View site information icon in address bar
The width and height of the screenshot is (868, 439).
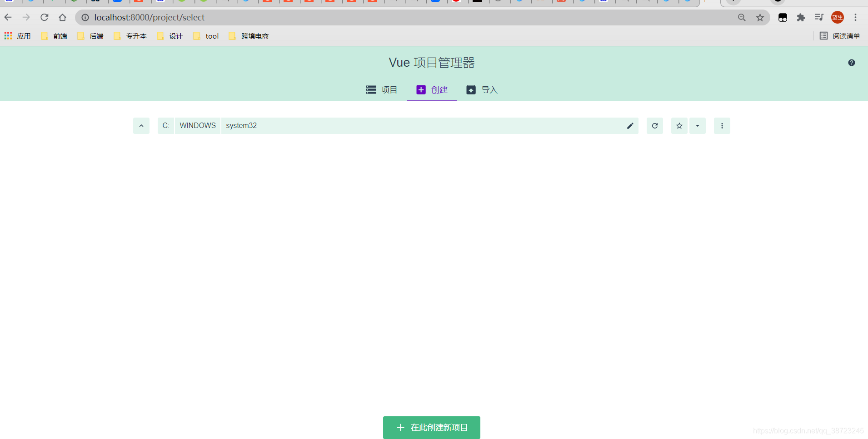coord(85,17)
